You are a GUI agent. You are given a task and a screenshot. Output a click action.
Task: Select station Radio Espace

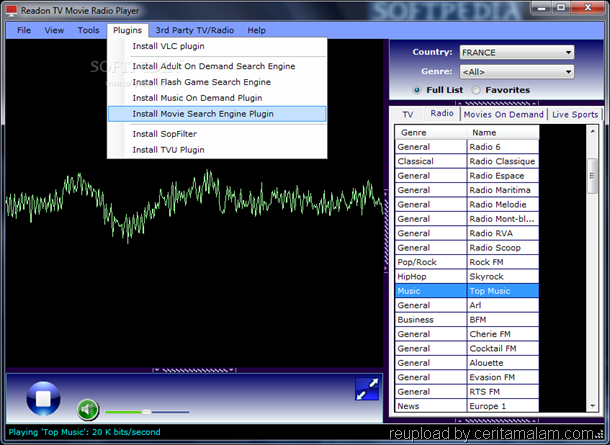(x=503, y=176)
